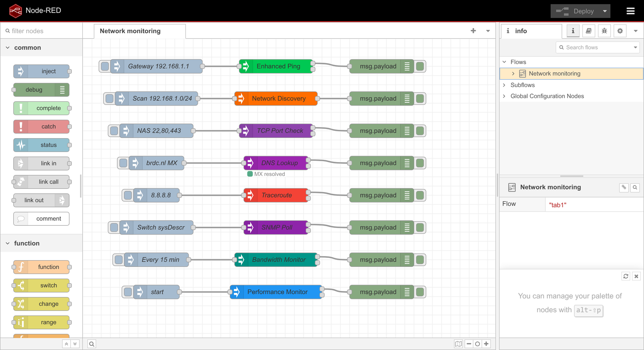Image resolution: width=644 pixels, height=350 pixels.
Task: Open the debug messages sidebar tab (bug icon)
Action: pyautogui.click(x=604, y=31)
